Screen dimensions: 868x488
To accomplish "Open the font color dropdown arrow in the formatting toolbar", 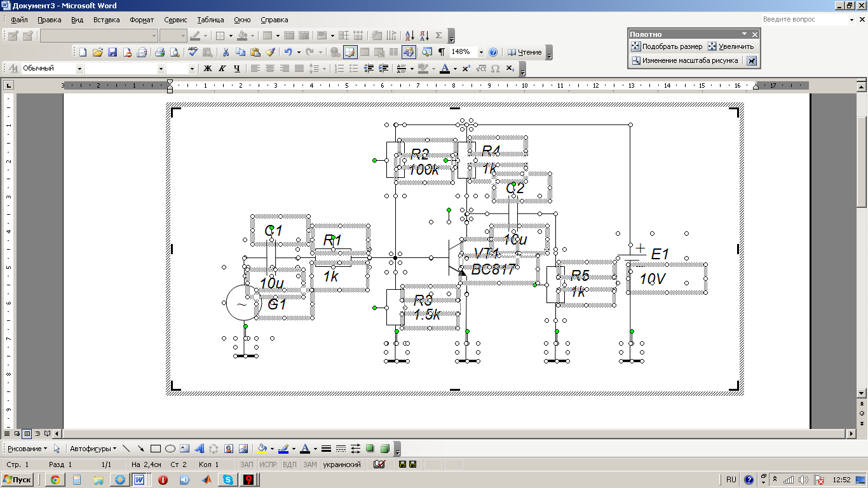I will tap(455, 69).
